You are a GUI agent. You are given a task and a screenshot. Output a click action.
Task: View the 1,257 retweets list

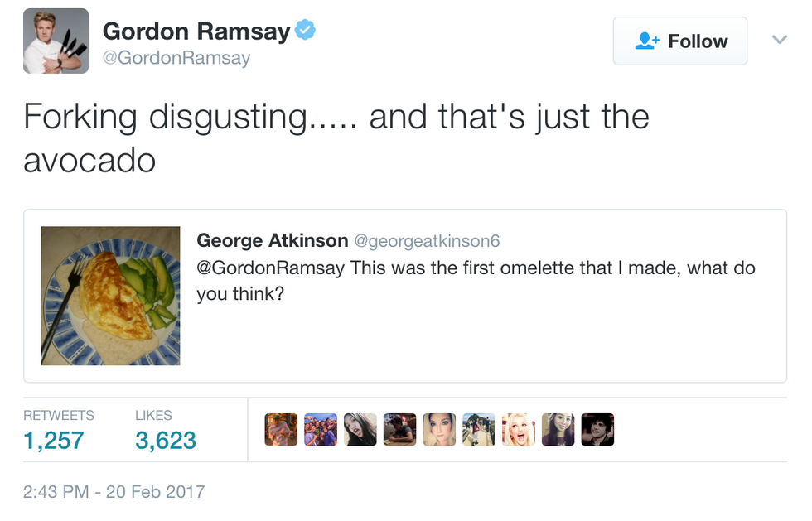54,439
